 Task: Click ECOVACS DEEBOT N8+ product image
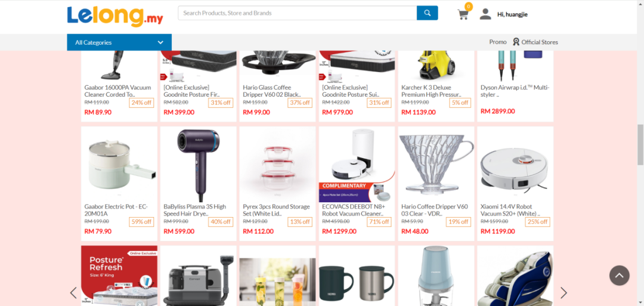point(357,164)
